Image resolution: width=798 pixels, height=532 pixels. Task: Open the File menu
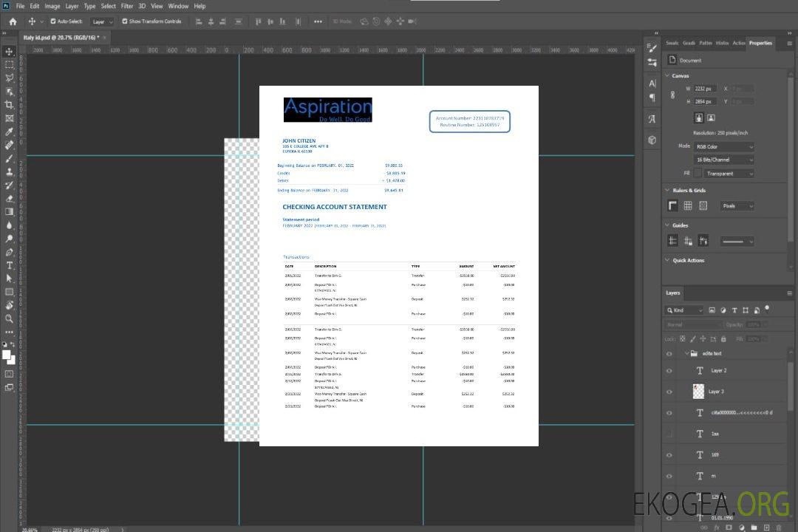click(x=20, y=6)
